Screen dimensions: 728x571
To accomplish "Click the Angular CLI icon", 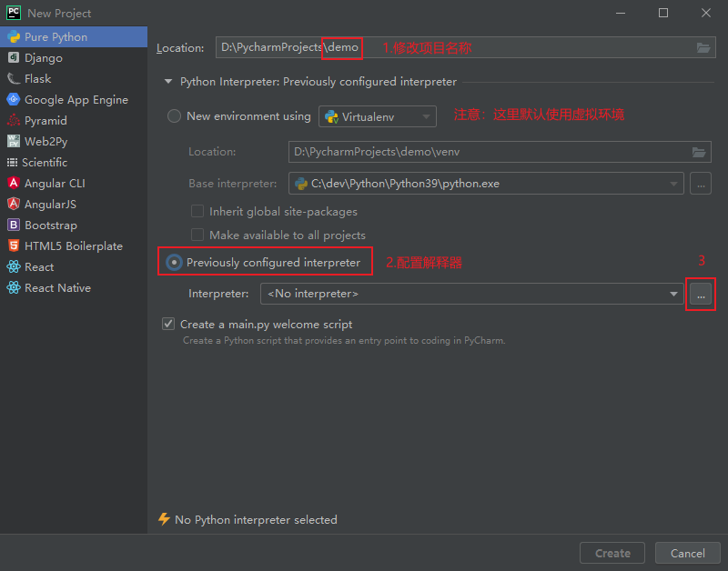I will (x=14, y=183).
